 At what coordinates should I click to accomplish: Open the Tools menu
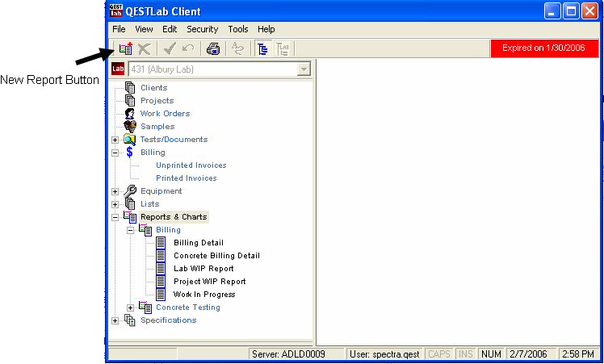(238, 29)
